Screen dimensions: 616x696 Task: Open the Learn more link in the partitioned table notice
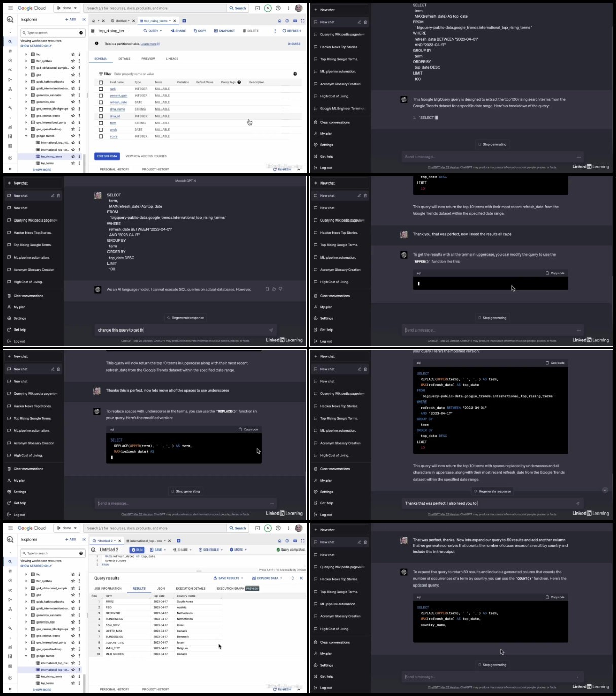click(x=150, y=44)
